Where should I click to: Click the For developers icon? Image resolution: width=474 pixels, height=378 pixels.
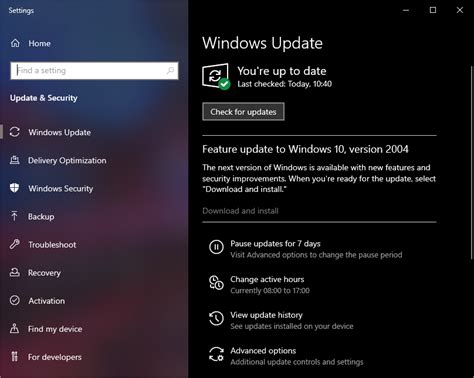15,356
